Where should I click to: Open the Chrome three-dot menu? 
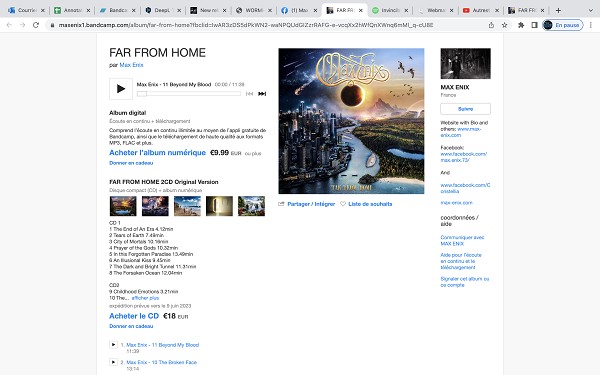point(591,25)
